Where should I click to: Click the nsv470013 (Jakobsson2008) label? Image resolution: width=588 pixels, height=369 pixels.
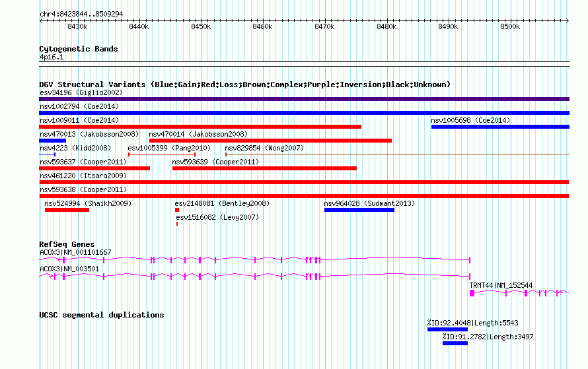(89, 134)
